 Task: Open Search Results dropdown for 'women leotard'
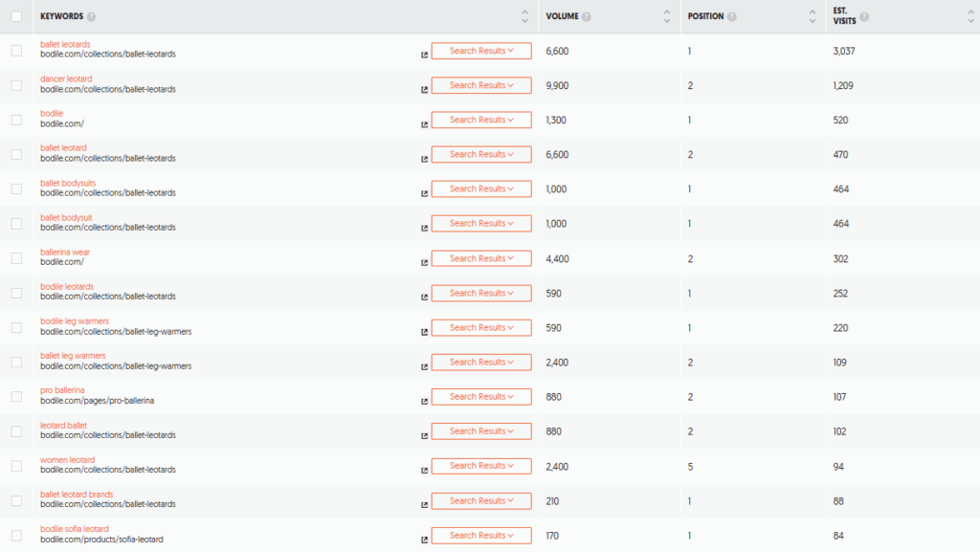click(x=481, y=466)
